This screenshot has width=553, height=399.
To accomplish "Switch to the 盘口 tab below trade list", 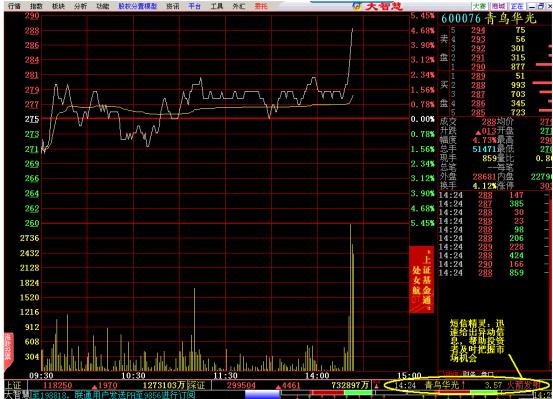I will [487, 373].
